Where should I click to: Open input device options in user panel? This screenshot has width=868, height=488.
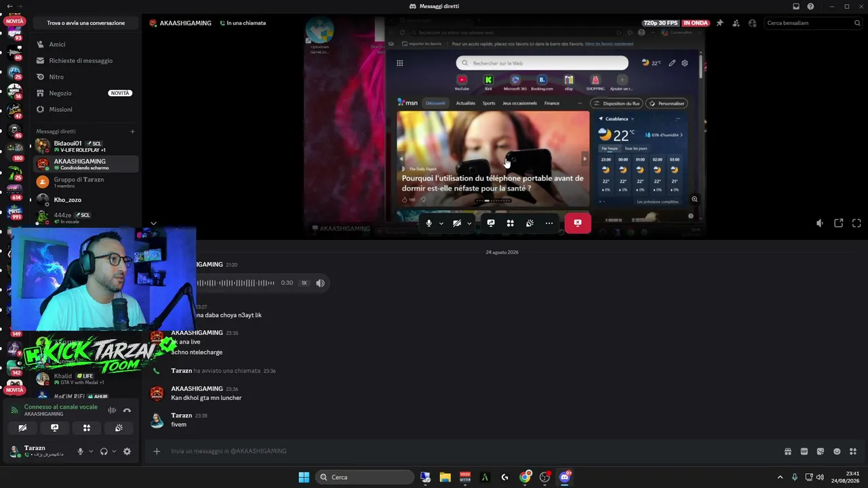click(90, 451)
